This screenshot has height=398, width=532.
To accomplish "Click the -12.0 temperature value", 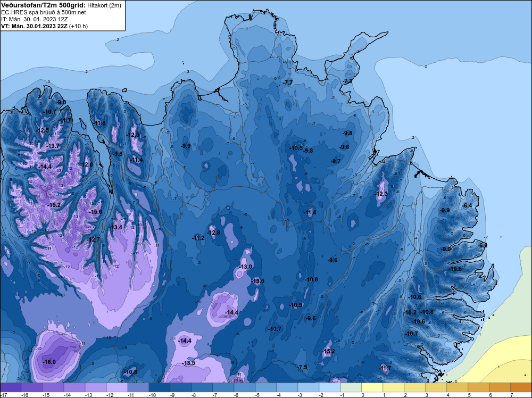I will (x=86, y=164).
